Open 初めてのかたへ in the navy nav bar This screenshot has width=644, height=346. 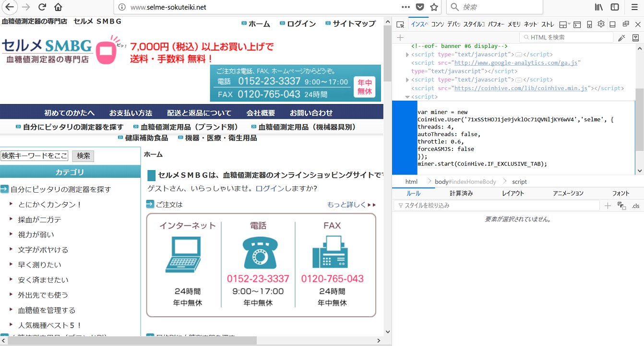(70, 113)
